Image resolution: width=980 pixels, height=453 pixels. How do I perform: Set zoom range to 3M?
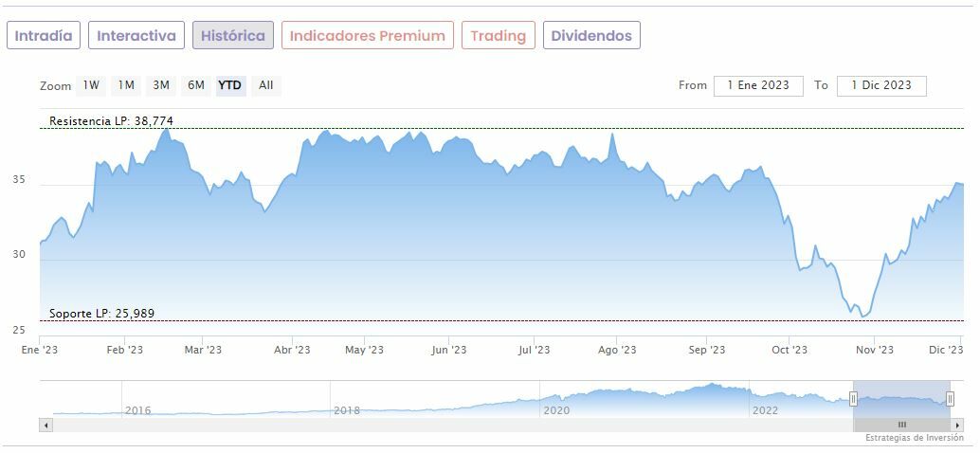point(161,85)
